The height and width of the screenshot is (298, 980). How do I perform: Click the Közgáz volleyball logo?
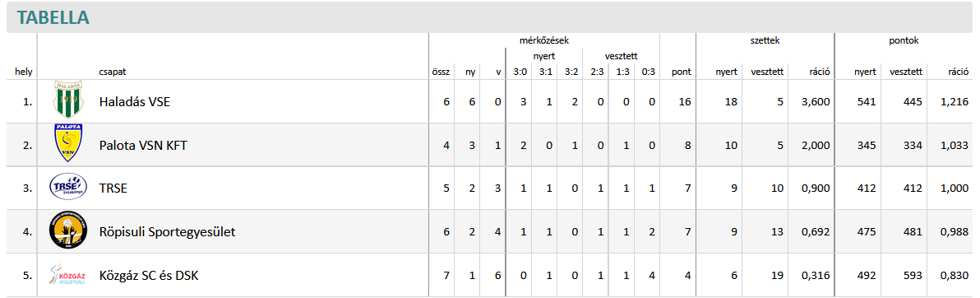(67, 275)
